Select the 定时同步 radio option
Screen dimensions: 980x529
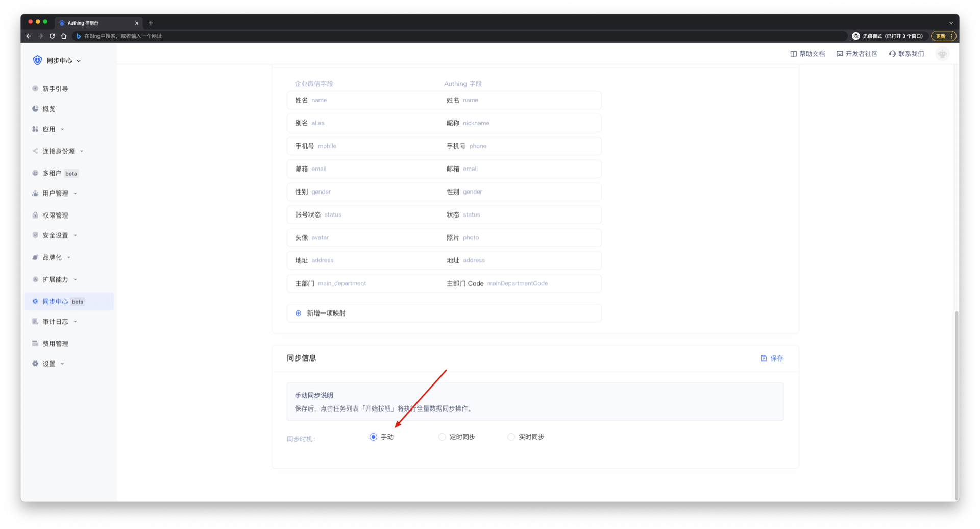[x=442, y=437]
